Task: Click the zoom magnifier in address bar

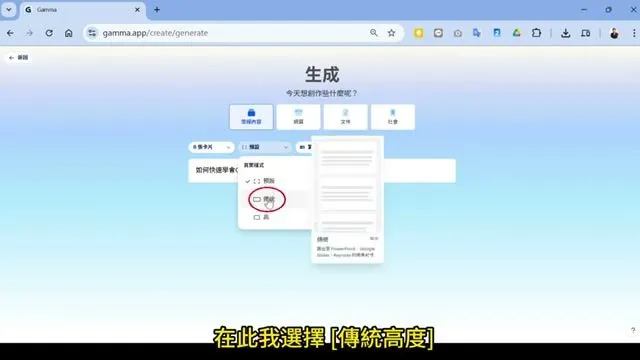Action: coord(373,33)
